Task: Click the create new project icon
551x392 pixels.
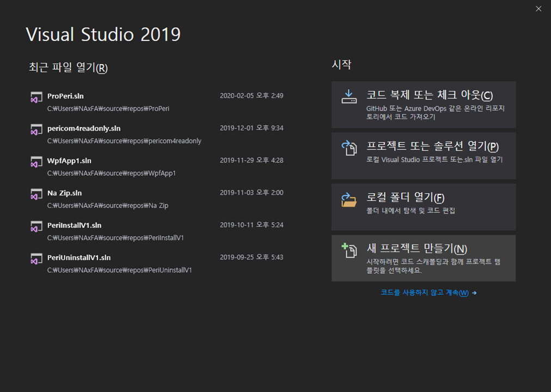Action: [x=349, y=250]
